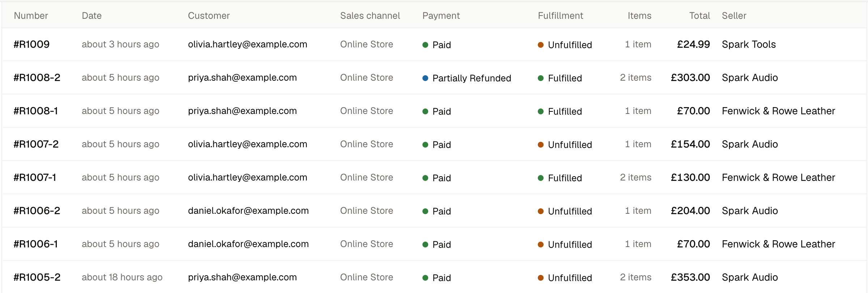The width and height of the screenshot is (868, 293).
Task: Open order #R1005-2
Action: (37, 277)
